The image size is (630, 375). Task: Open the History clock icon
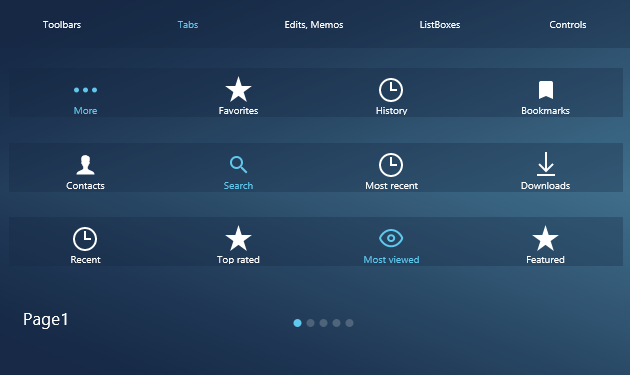pyautogui.click(x=391, y=90)
